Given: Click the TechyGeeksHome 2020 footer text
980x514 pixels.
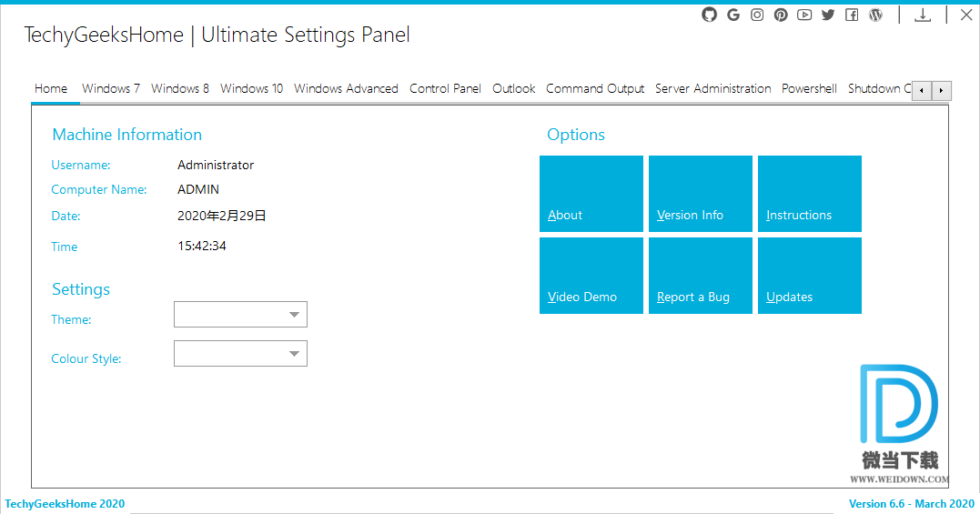Looking at the screenshot, I should coord(65,503).
